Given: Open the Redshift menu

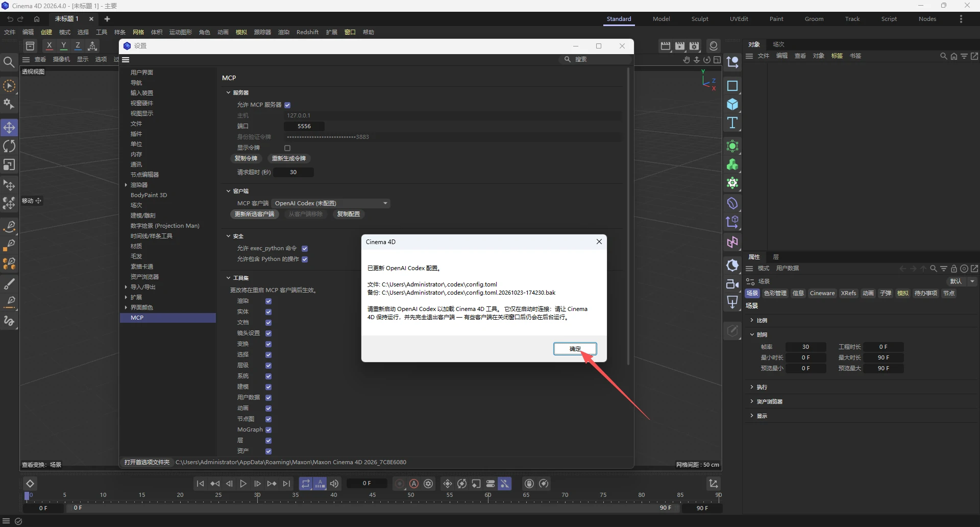Looking at the screenshot, I should [x=307, y=32].
